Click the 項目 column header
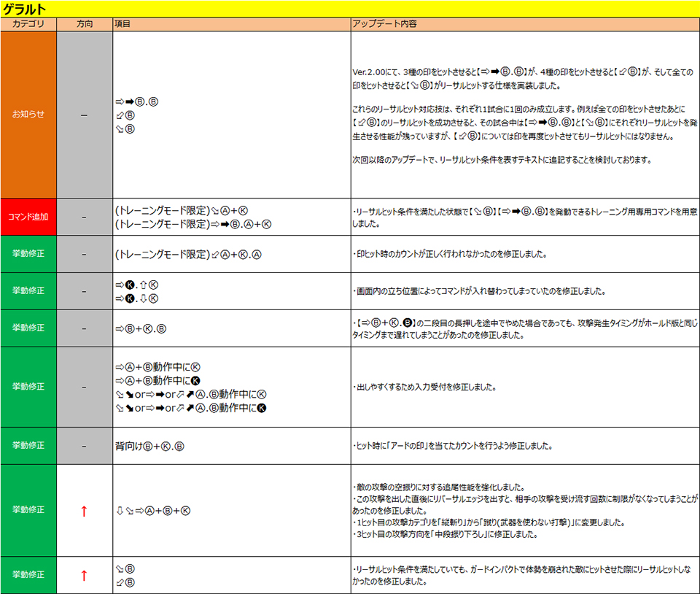Screen dimensions: 700x594 click(122, 24)
